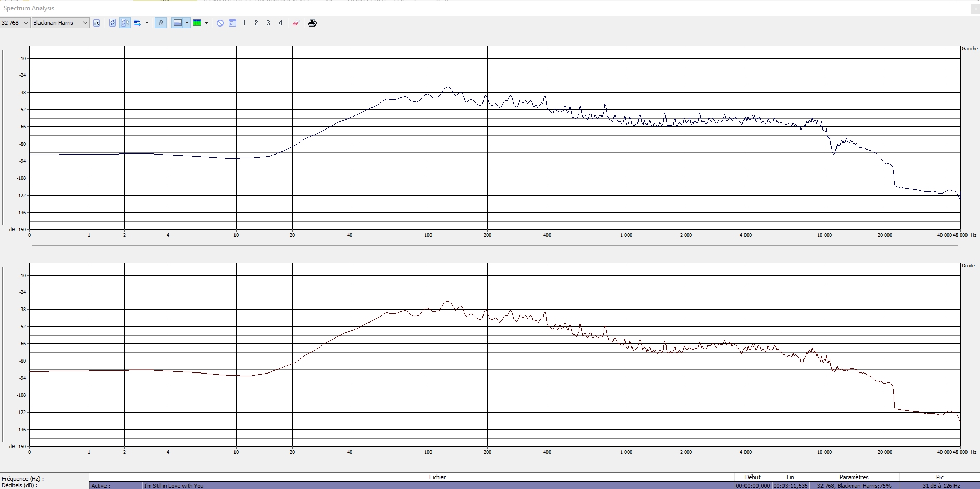Expand the arrow beside green spectrum icon
This screenshot has width=980, height=489.
206,23
